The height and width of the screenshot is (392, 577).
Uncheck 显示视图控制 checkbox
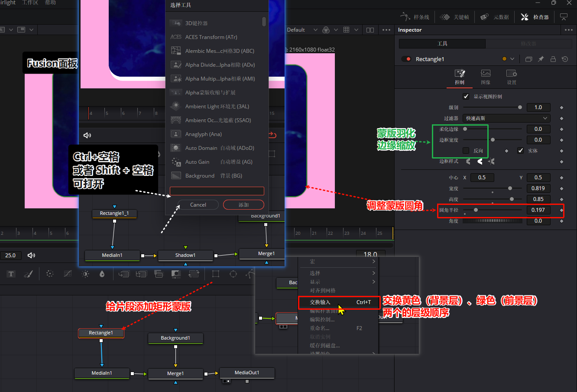(466, 96)
